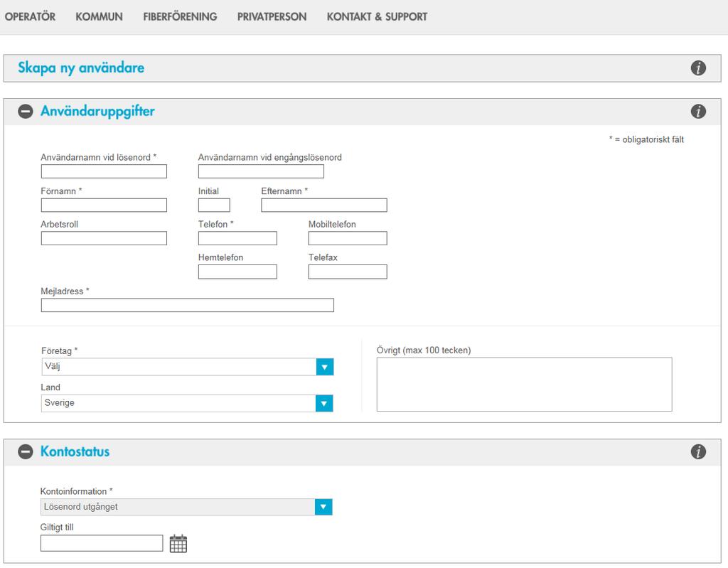Collapse the Användaruppgifter section
This screenshot has height=568, width=728.
pos(26,112)
